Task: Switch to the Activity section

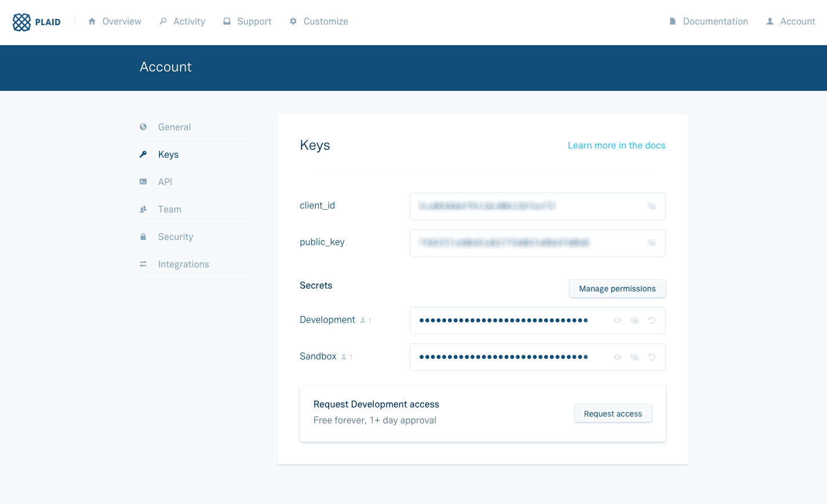Action: pyautogui.click(x=187, y=21)
